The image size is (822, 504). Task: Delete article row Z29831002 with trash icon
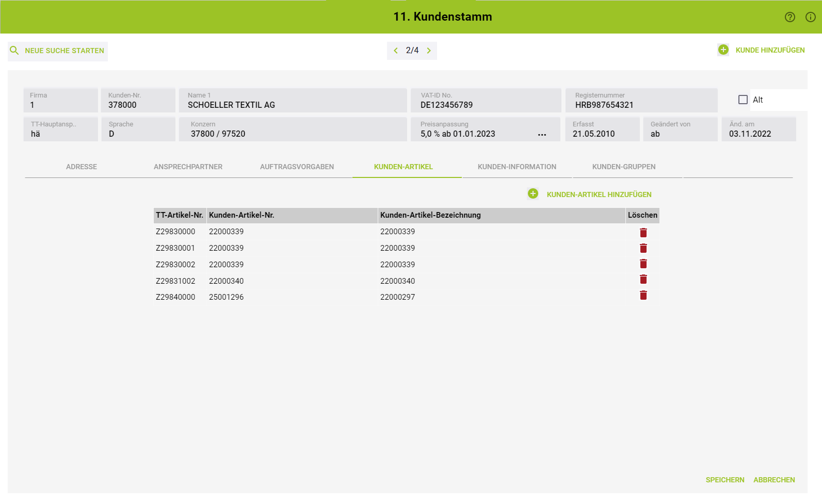(x=643, y=280)
